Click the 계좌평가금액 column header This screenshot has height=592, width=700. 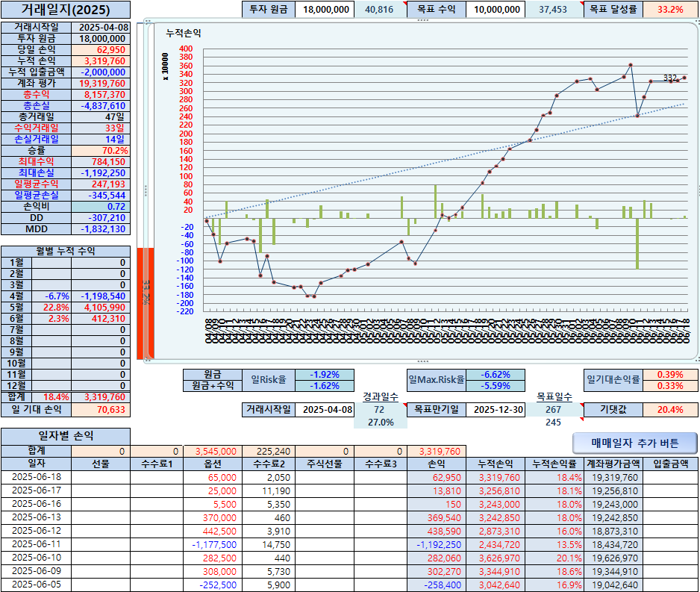(613, 464)
